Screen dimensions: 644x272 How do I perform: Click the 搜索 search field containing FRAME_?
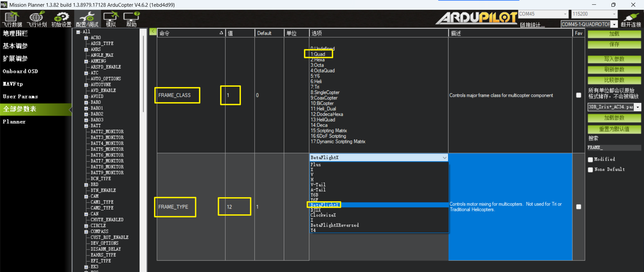(x=614, y=147)
